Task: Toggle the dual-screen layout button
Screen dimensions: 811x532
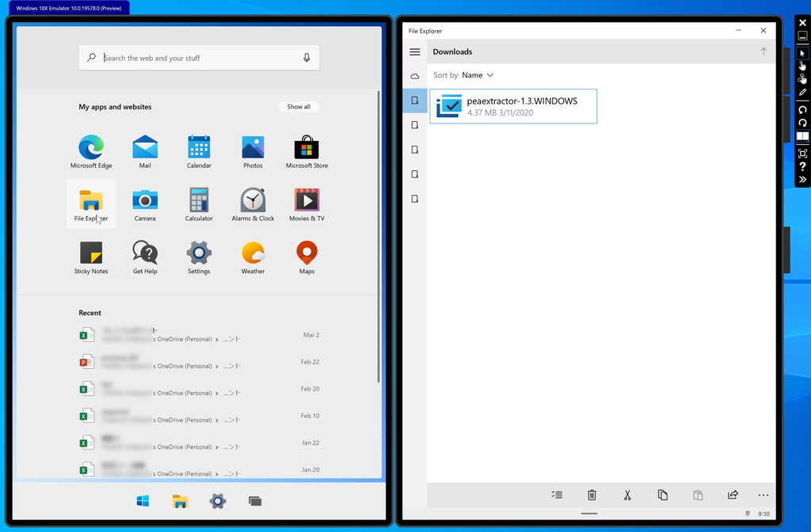Action: tap(802, 136)
